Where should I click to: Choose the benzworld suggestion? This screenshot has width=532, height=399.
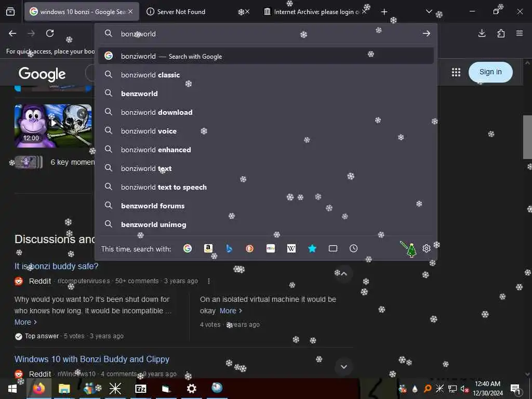[x=265, y=94]
